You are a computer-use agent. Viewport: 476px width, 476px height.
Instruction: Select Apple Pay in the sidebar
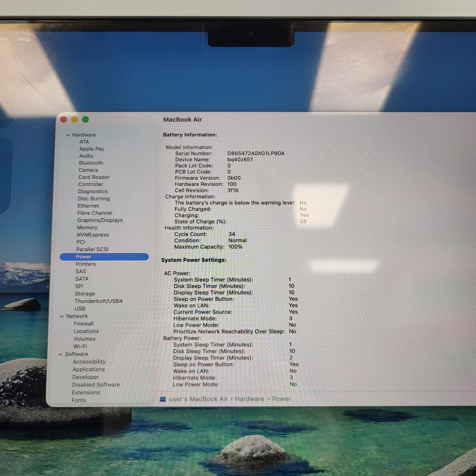tap(92, 149)
